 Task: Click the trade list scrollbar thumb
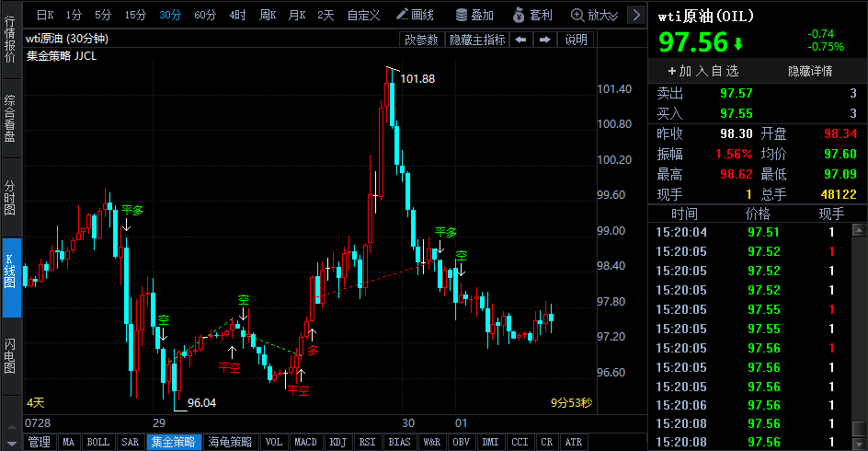[859, 428]
